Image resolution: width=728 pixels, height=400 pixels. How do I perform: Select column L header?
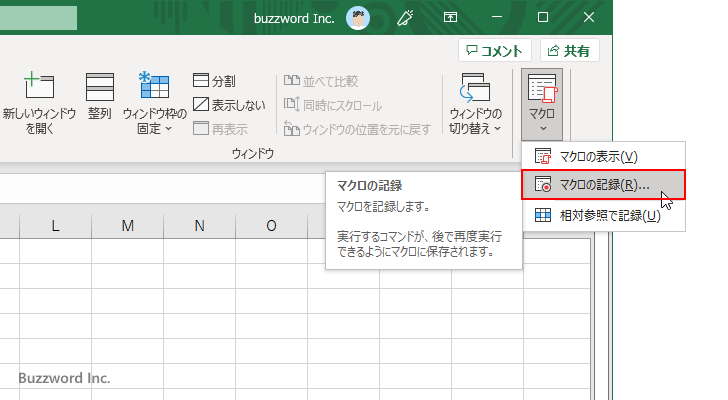tap(55, 226)
